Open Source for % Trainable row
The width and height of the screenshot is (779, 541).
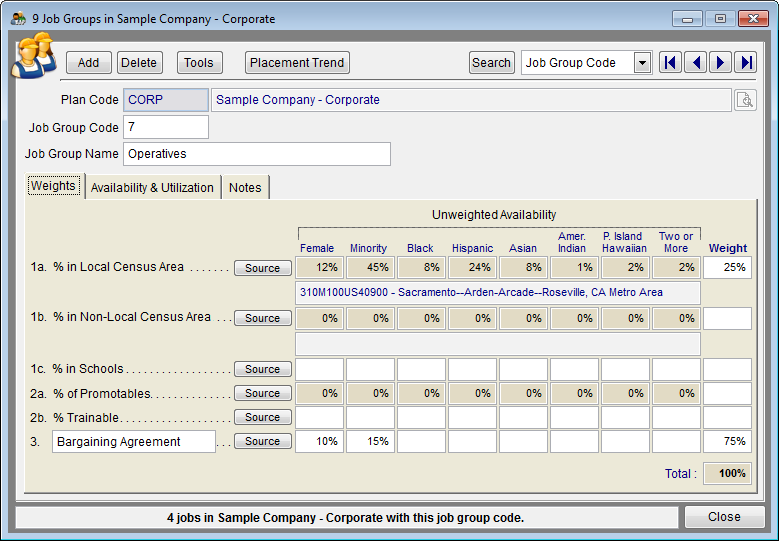262,417
